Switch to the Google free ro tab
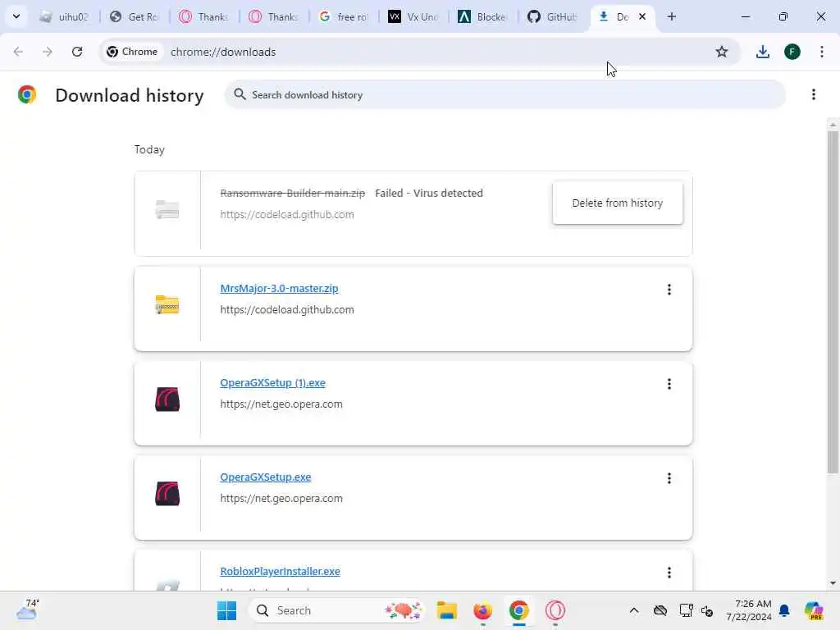This screenshot has height=630, width=840. click(344, 16)
